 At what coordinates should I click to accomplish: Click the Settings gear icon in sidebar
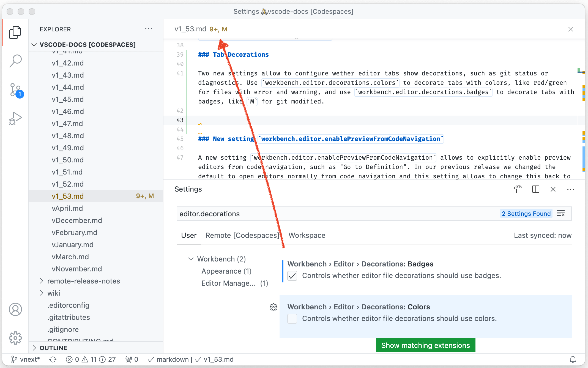pyautogui.click(x=15, y=338)
